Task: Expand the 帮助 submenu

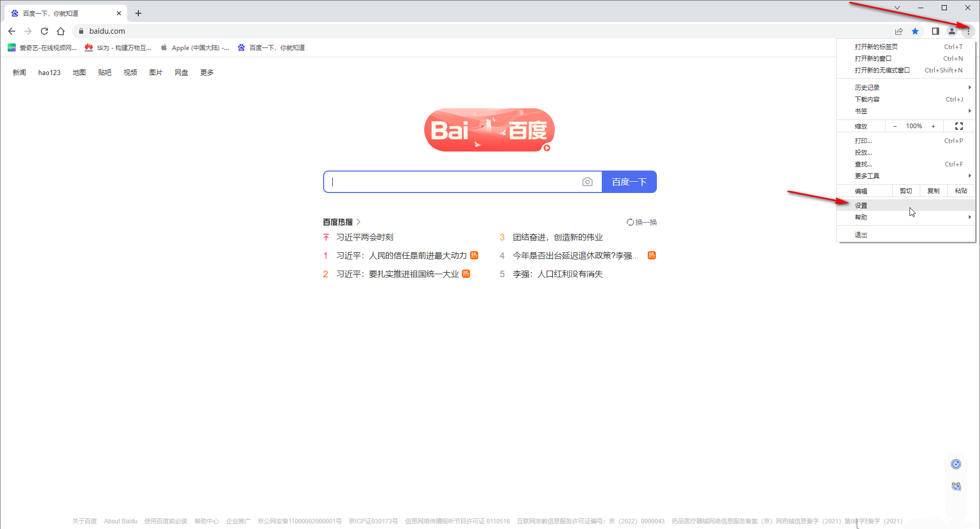Action: coord(906,217)
